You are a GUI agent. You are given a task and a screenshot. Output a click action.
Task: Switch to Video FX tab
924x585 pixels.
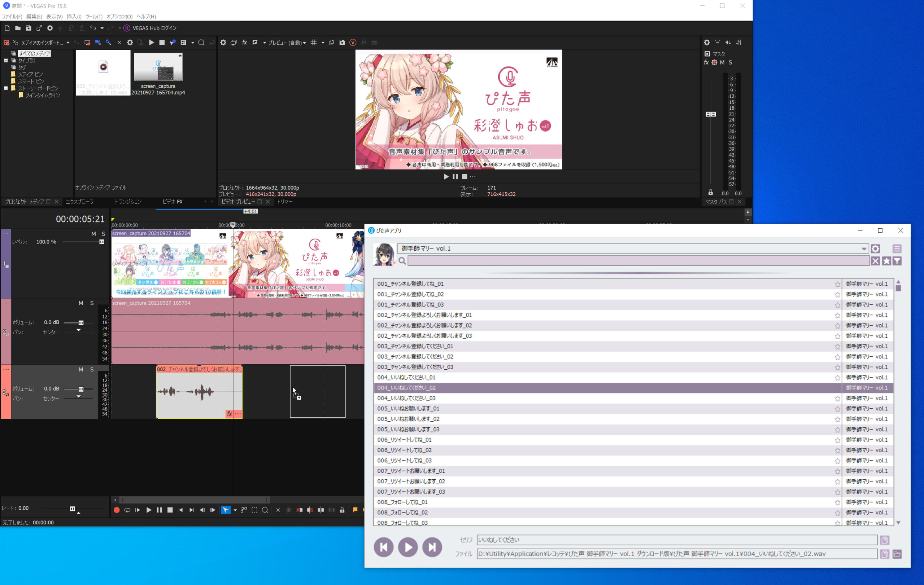(x=172, y=202)
